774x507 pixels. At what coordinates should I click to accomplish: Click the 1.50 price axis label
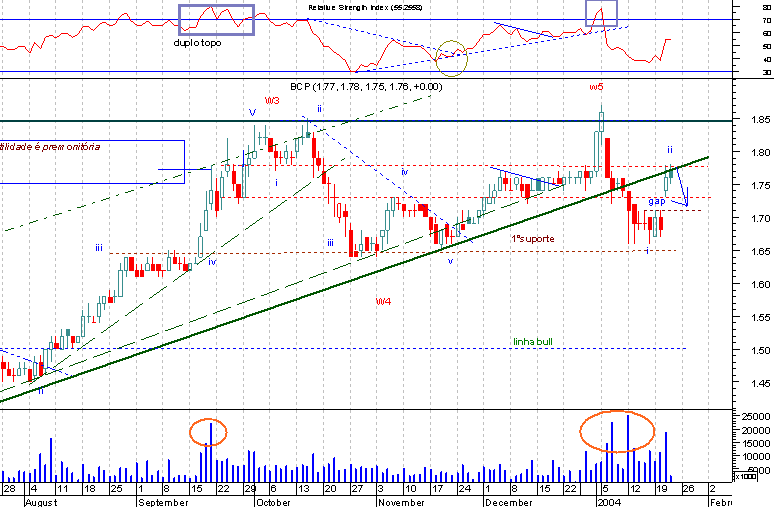(761, 351)
